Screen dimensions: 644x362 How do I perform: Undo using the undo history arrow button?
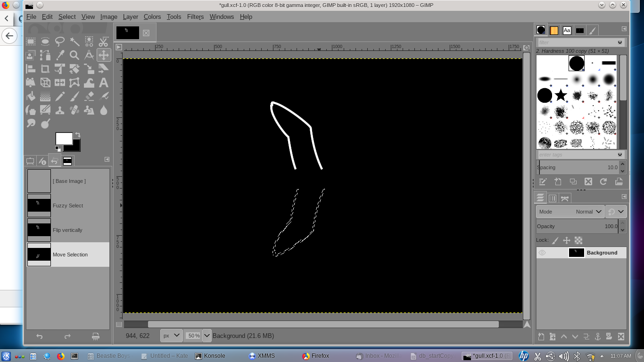tap(40, 336)
